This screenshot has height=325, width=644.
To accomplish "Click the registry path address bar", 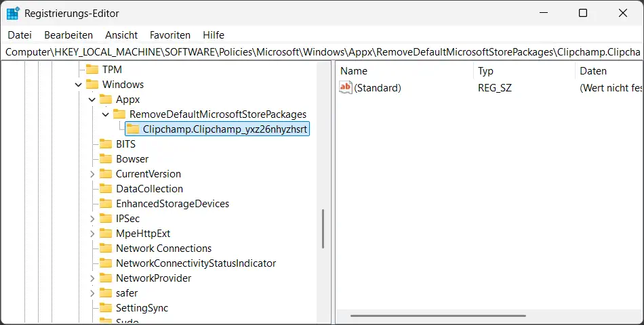I will 322,52.
